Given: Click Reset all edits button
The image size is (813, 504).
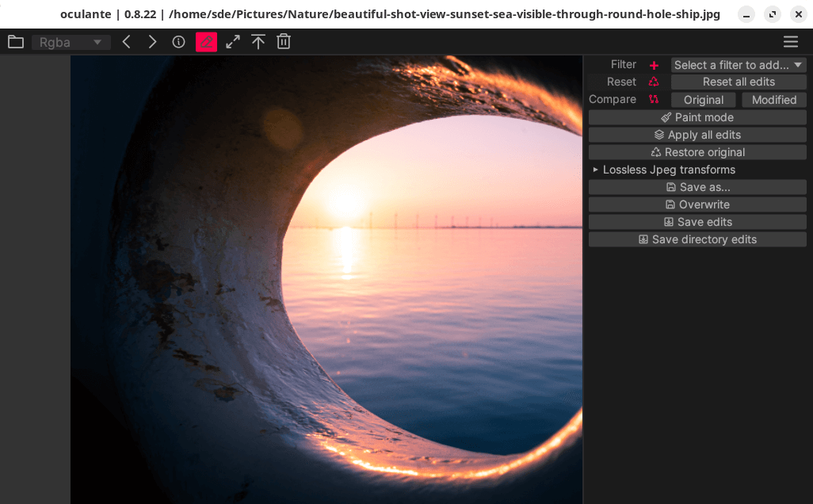Looking at the screenshot, I should pyautogui.click(x=739, y=82).
